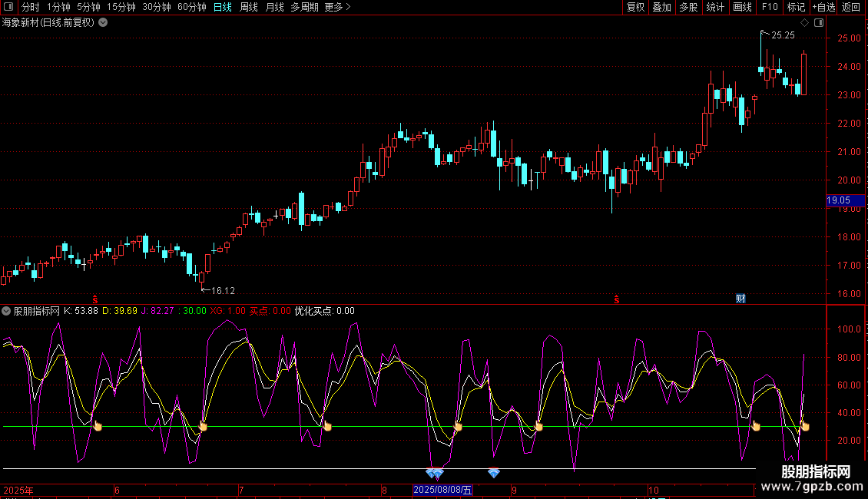This screenshot has height=499, width=868.
Task: Click the 16.12 low price annotation
Action: pos(223,290)
